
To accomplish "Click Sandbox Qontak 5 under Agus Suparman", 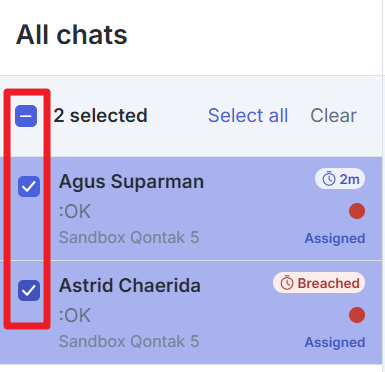I will pyautogui.click(x=129, y=238).
